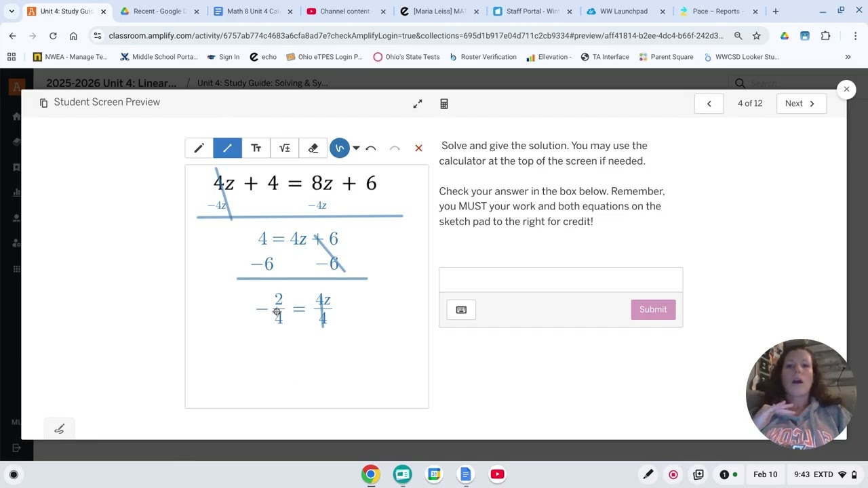Go back in browser history
Screen dimensions: 868x488
tap(13, 36)
